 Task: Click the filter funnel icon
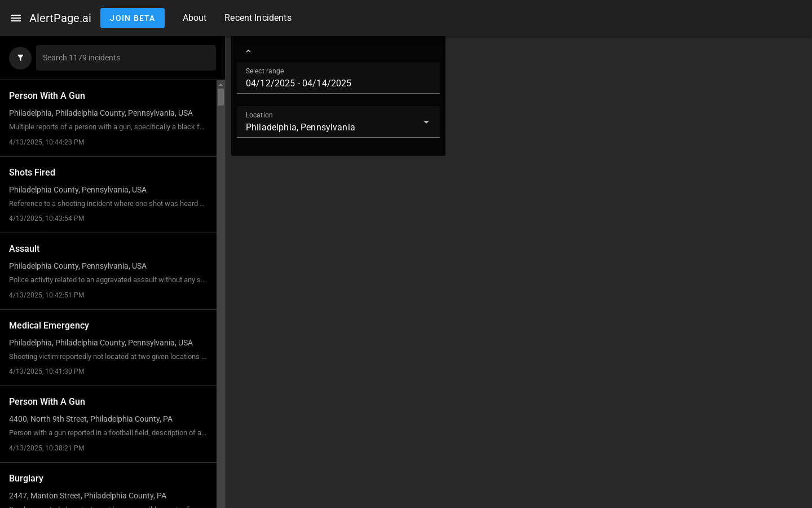point(20,58)
